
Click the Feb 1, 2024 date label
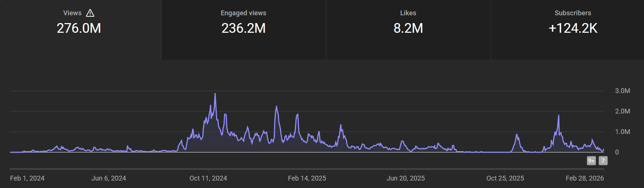pos(27,178)
